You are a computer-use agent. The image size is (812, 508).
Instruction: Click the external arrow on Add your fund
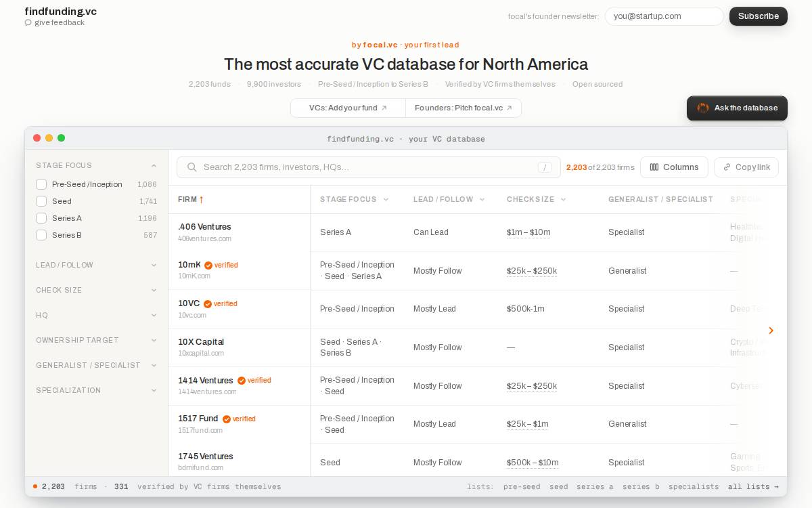point(384,108)
